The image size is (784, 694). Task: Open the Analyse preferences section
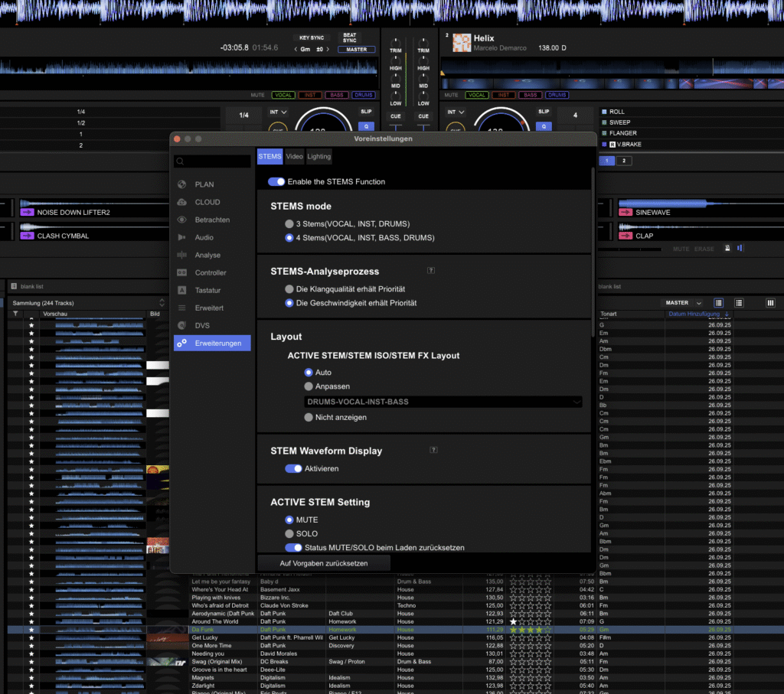click(207, 255)
